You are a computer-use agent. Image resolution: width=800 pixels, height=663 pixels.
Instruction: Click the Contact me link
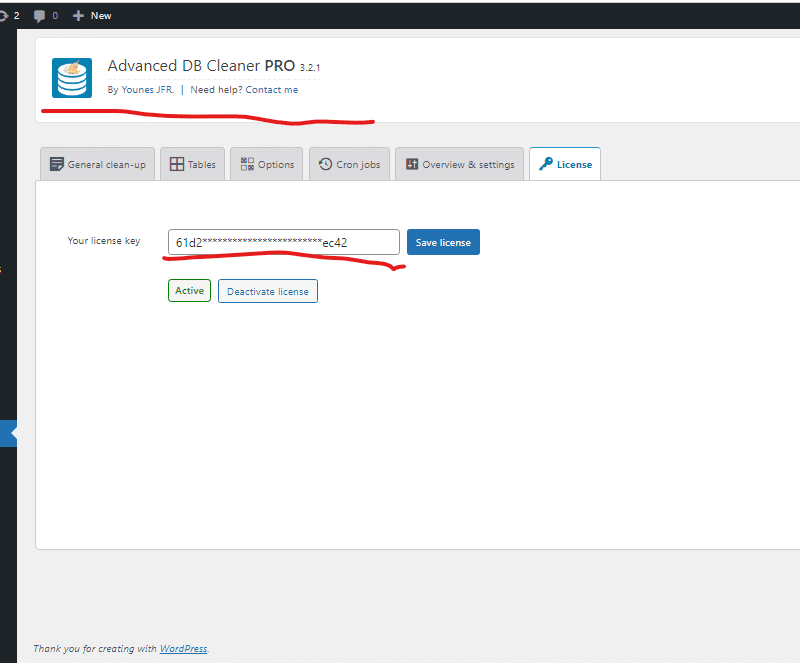point(272,90)
